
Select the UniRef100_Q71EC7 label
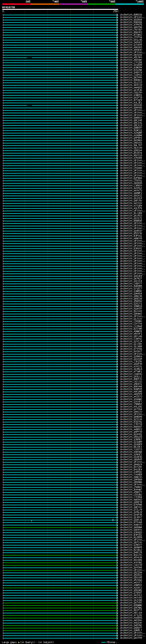(x=131, y=289)
